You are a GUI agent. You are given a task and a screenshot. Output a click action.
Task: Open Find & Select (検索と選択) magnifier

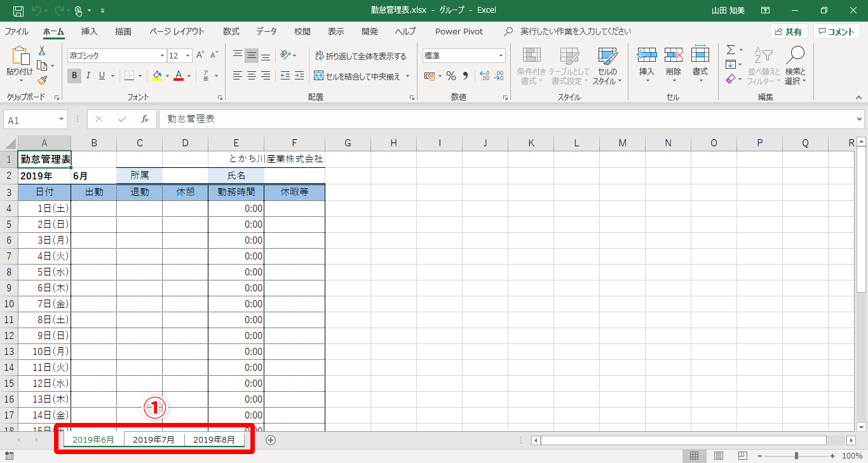tap(795, 66)
